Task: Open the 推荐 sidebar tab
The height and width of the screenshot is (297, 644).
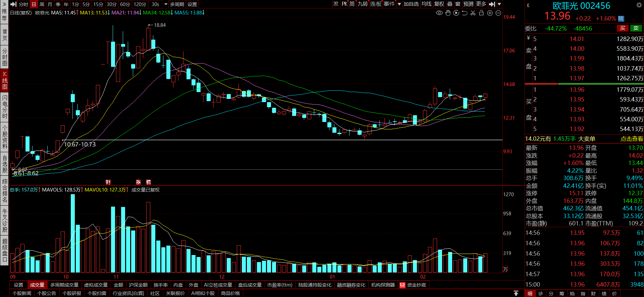Action: tap(4, 14)
